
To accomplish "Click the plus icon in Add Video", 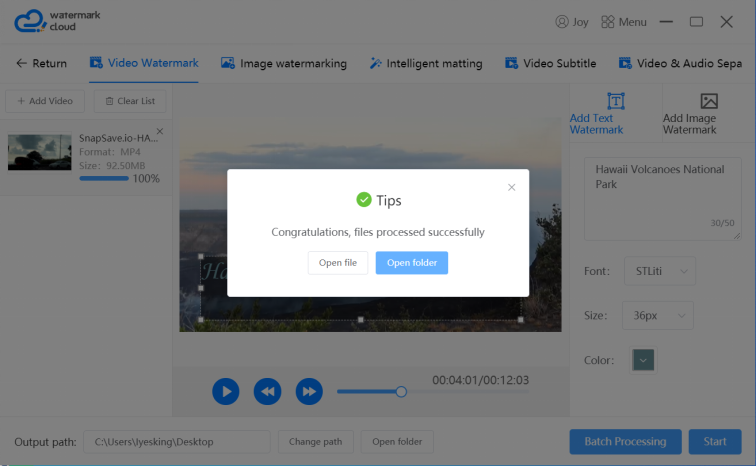I will pyautogui.click(x=21, y=101).
